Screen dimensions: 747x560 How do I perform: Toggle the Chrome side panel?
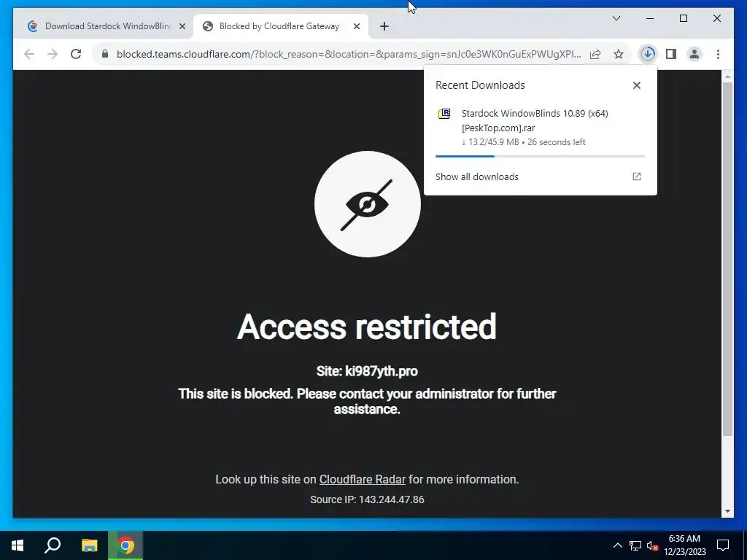pyautogui.click(x=671, y=54)
